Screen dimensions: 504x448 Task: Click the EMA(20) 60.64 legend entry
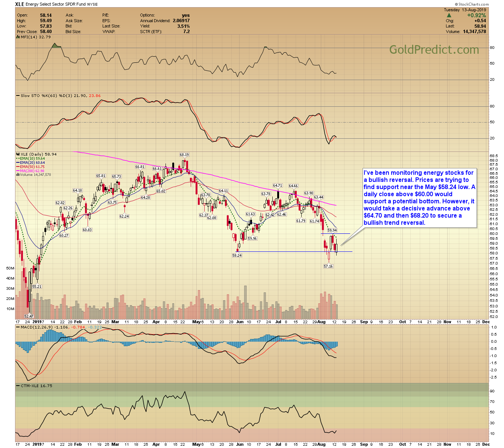point(31,163)
